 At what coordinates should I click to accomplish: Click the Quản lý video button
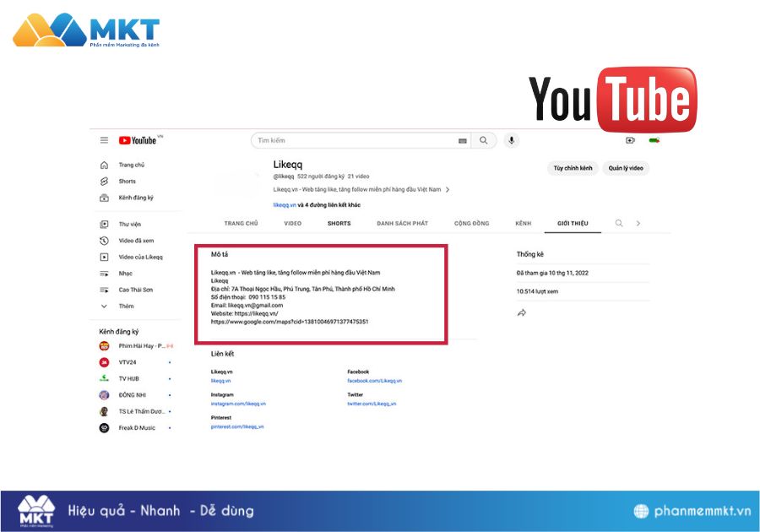[626, 168]
